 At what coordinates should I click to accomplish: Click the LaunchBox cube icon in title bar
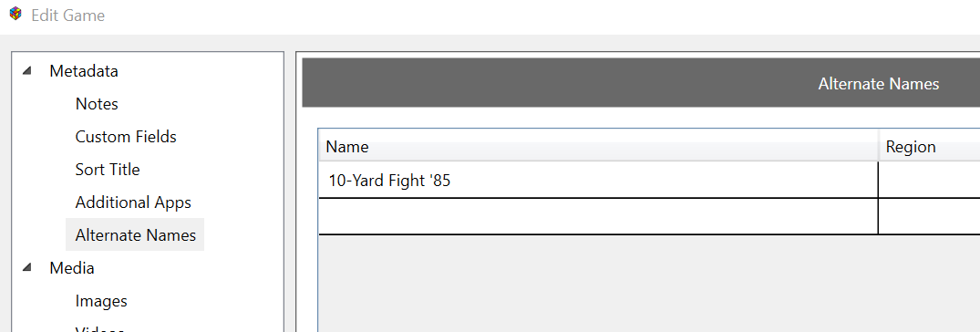[15, 14]
